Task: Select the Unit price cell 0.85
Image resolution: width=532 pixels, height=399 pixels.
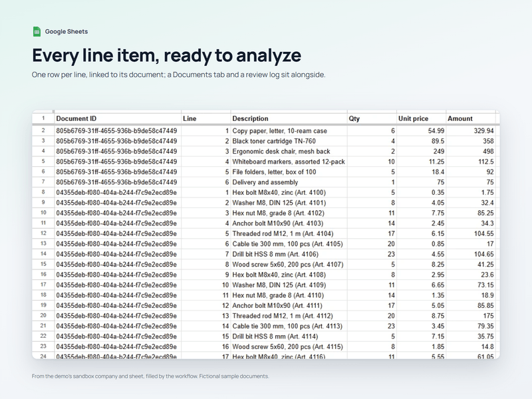Action: click(x=421, y=244)
